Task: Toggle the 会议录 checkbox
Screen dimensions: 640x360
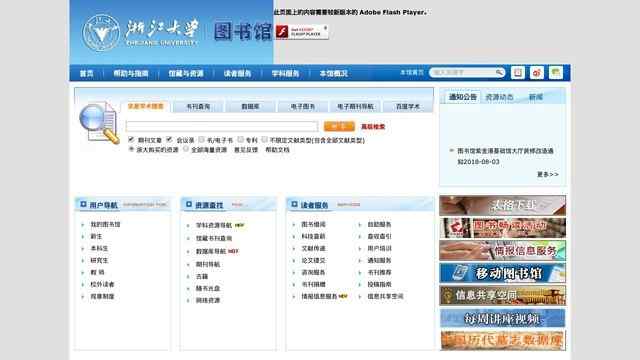Action: point(169,140)
